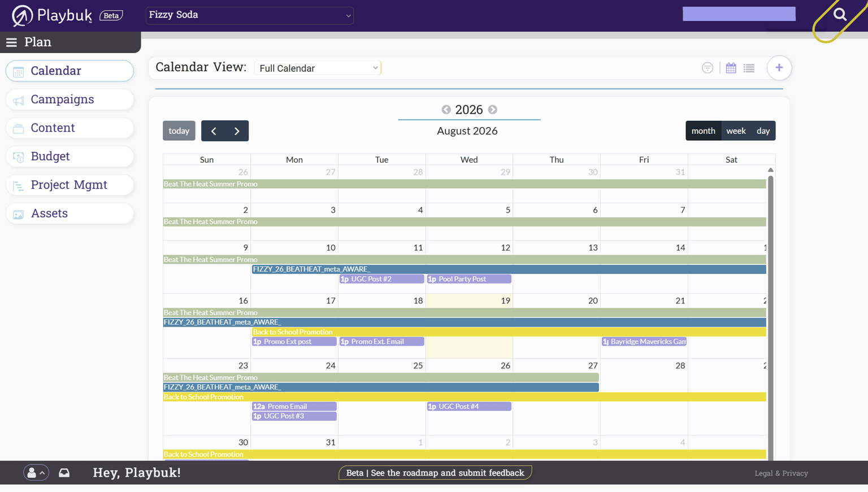Viewport: 868px width, 492px height.
Task: Click Back to School bar in Aug 30 week
Action: click(465, 455)
